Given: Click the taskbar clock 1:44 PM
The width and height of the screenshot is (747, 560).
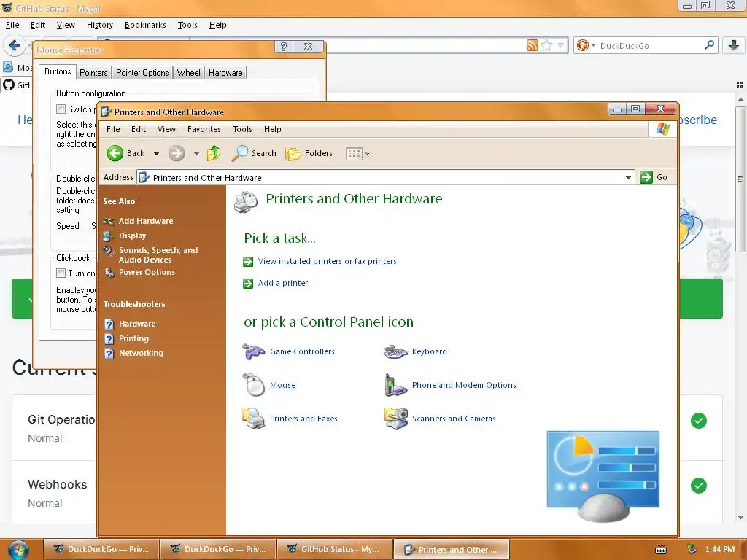Looking at the screenshot, I should coord(720,549).
